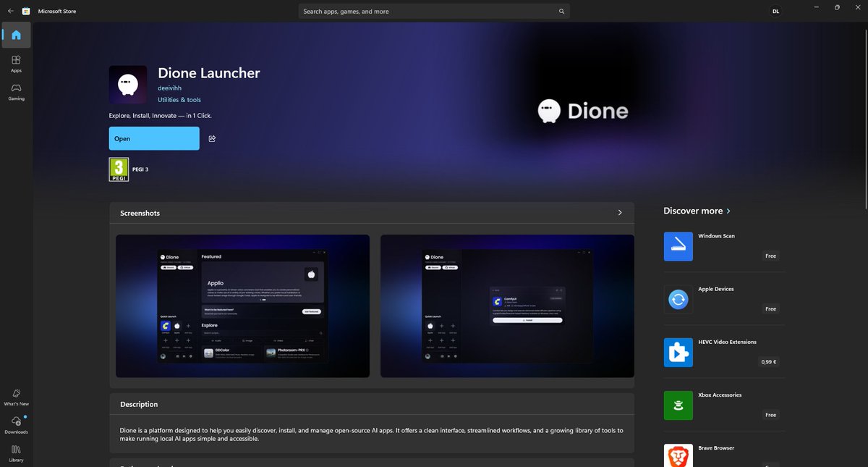Screen dimensions: 868x467
Task: Open the Utilities & tools category link
Action: point(179,100)
